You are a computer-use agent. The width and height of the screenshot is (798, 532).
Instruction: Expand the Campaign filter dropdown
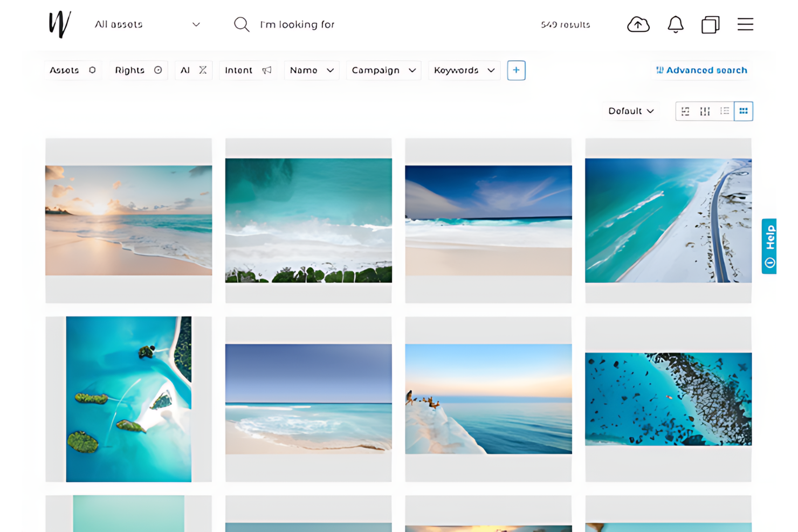(x=383, y=70)
